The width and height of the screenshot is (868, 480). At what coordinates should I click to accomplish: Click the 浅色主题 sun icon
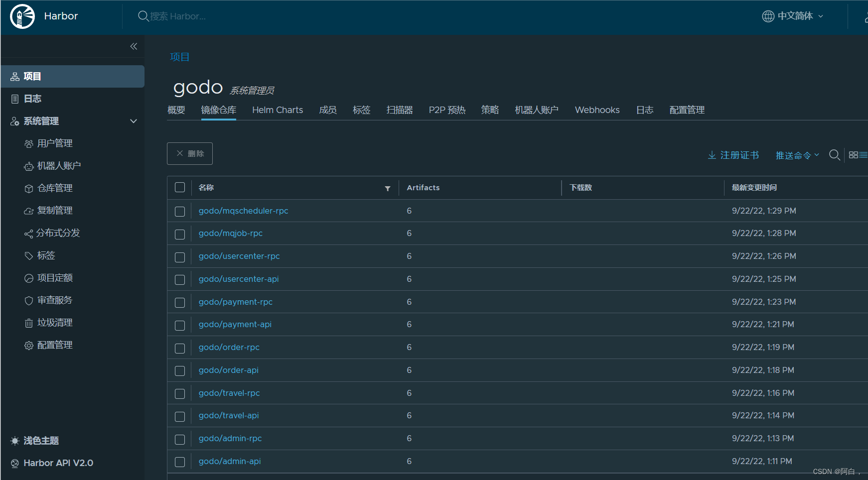[x=15, y=441]
